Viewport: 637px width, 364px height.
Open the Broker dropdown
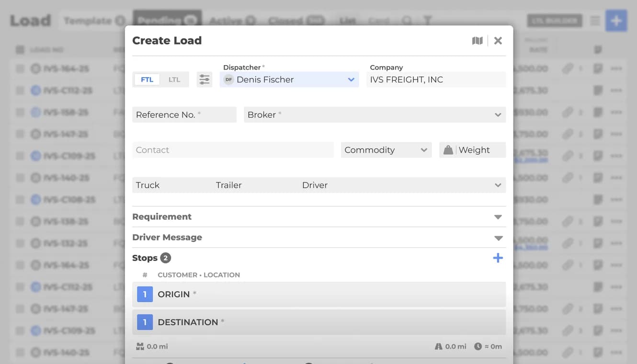(x=375, y=114)
